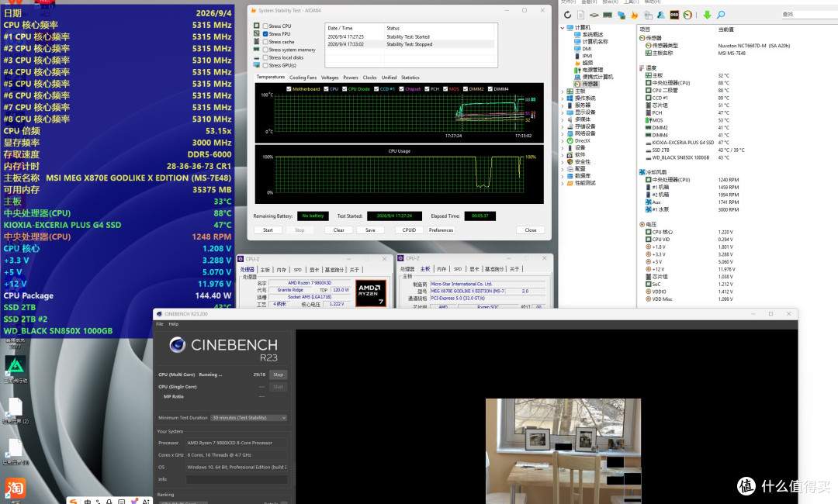Click the AIDA64 refresh toolbar icon
The width and height of the screenshot is (838, 504).
pos(567,15)
